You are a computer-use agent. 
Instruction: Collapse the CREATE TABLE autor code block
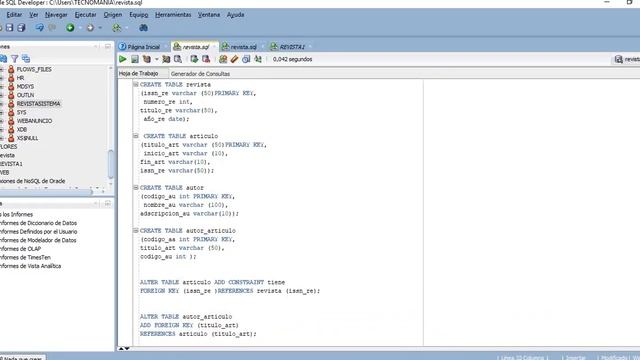[x=136, y=187]
